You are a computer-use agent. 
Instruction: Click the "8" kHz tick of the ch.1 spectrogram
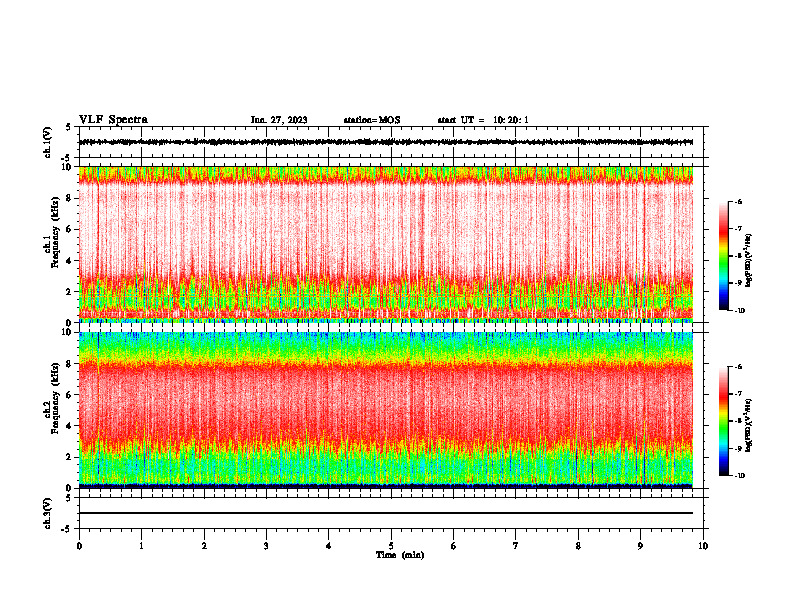coord(70,198)
